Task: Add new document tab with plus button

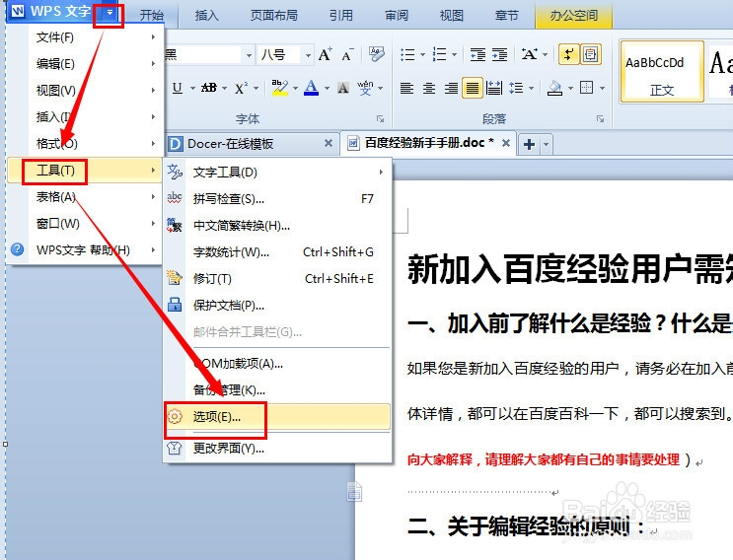Action: tap(529, 144)
